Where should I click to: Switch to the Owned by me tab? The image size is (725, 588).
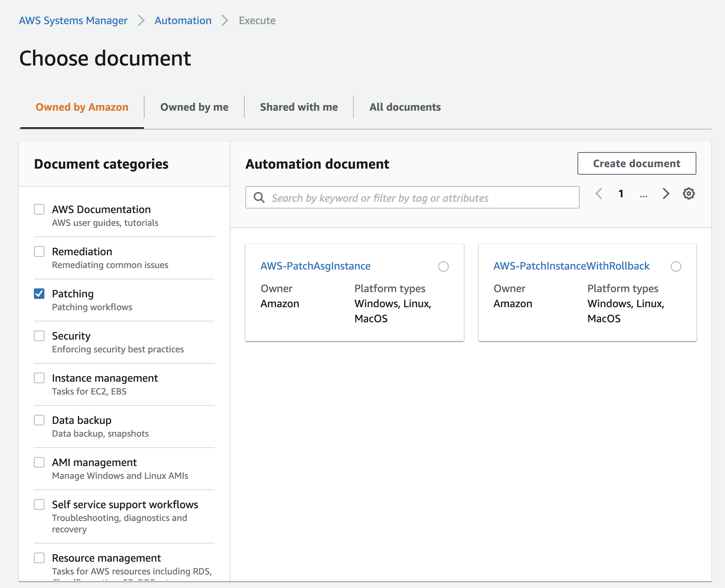click(194, 107)
